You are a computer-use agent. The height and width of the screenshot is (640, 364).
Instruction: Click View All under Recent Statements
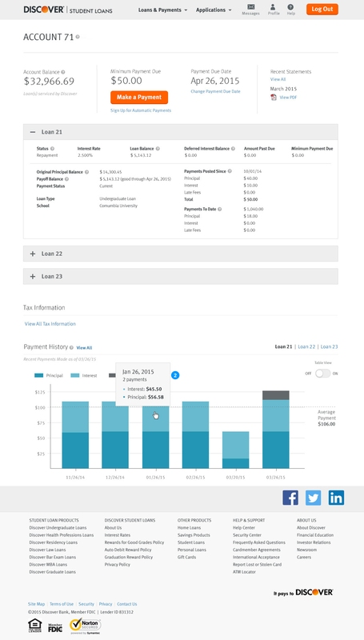point(278,79)
